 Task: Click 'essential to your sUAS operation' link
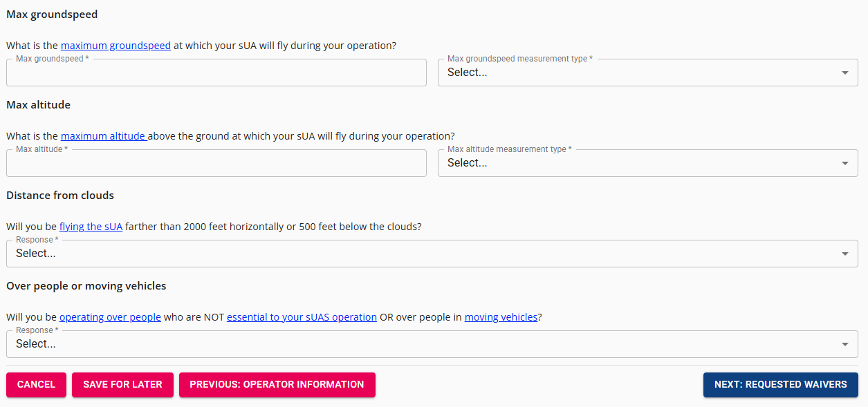(x=302, y=317)
